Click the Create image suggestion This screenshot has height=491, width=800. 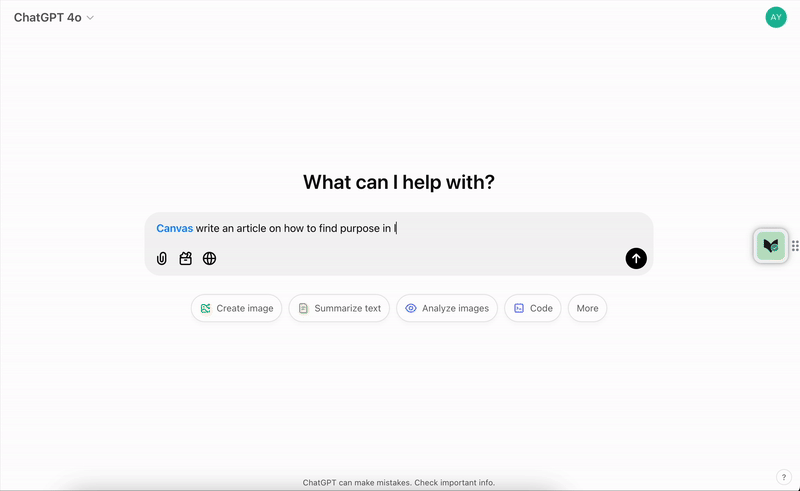point(237,308)
